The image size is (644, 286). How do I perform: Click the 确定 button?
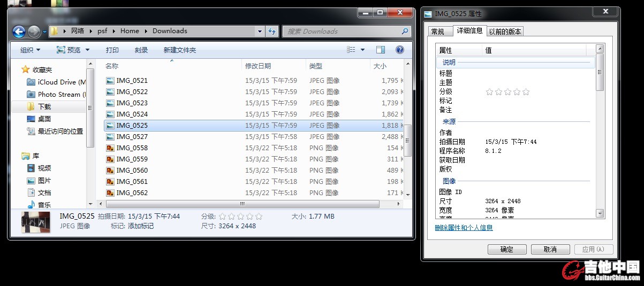click(506, 249)
